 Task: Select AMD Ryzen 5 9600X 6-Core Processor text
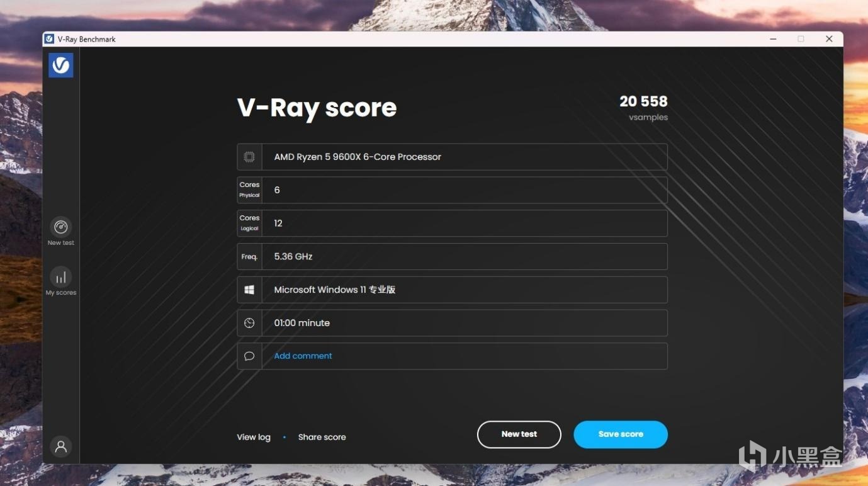358,157
